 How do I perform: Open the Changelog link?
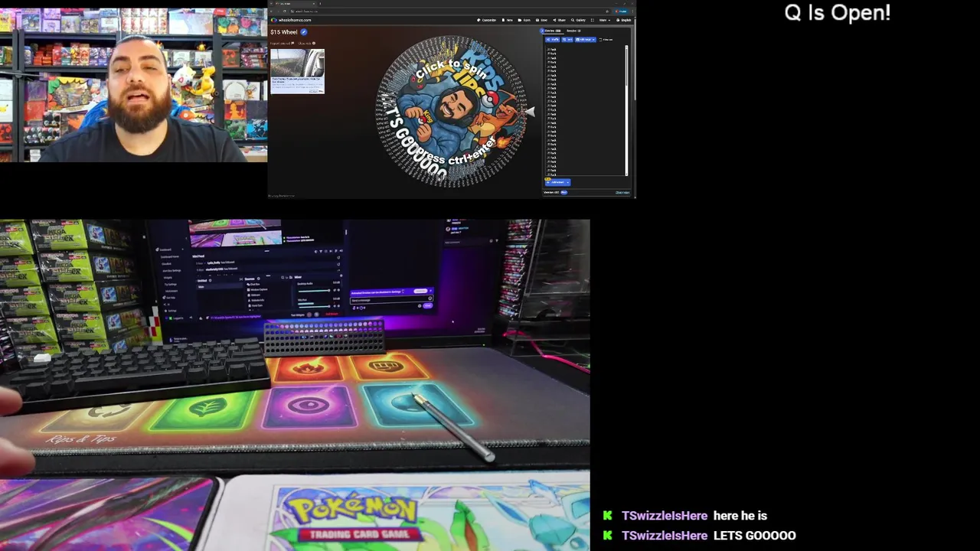click(622, 193)
